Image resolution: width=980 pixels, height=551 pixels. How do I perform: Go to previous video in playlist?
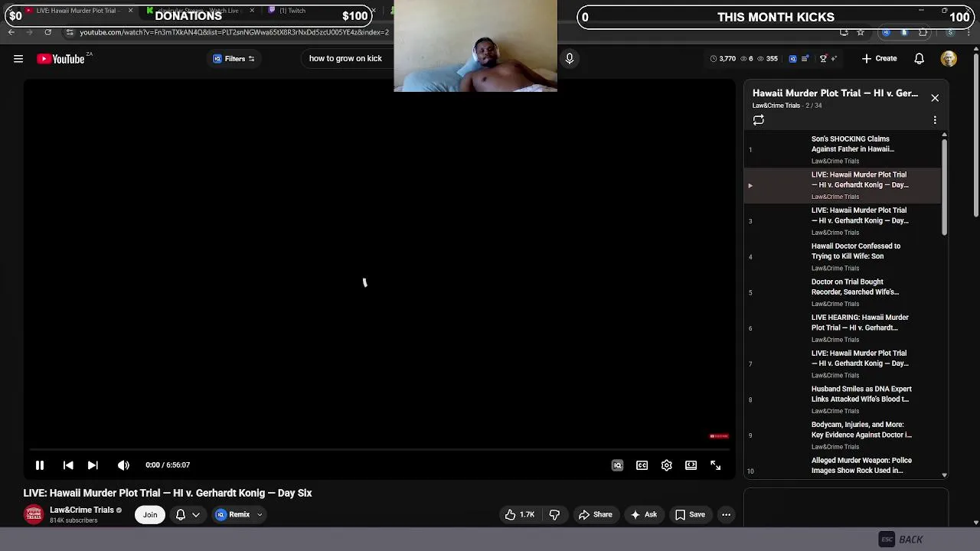pyautogui.click(x=68, y=465)
